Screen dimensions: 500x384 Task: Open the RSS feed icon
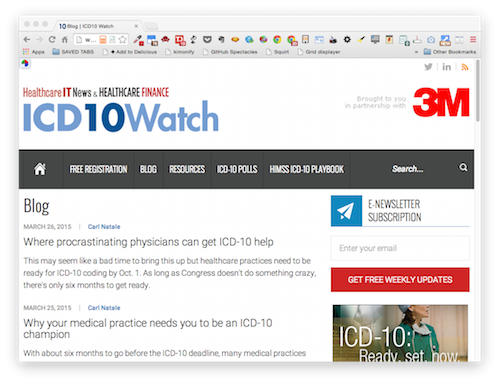tap(465, 67)
